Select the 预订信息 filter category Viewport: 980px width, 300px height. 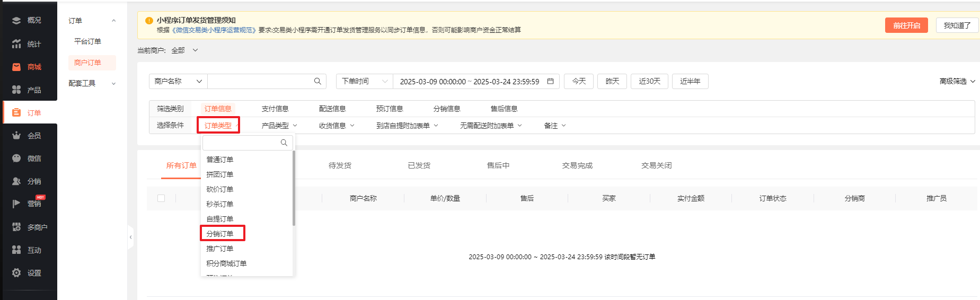coord(390,109)
